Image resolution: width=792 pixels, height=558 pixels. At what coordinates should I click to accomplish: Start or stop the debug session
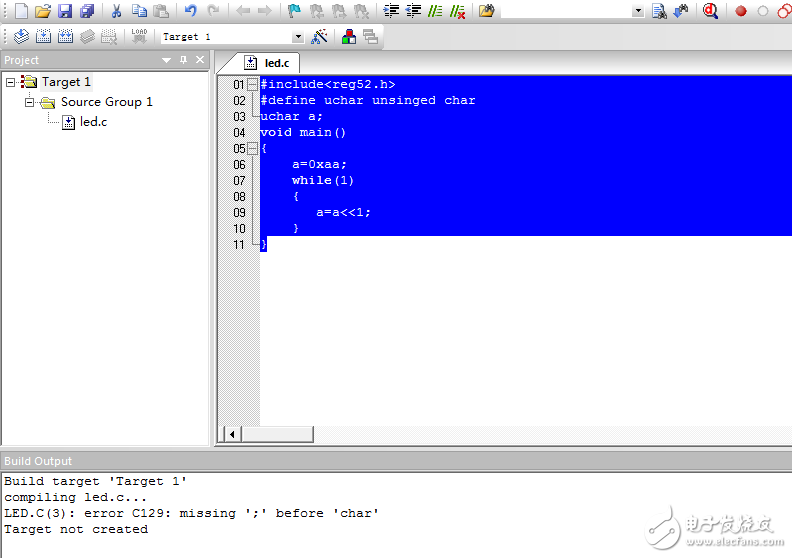point(711,11)
